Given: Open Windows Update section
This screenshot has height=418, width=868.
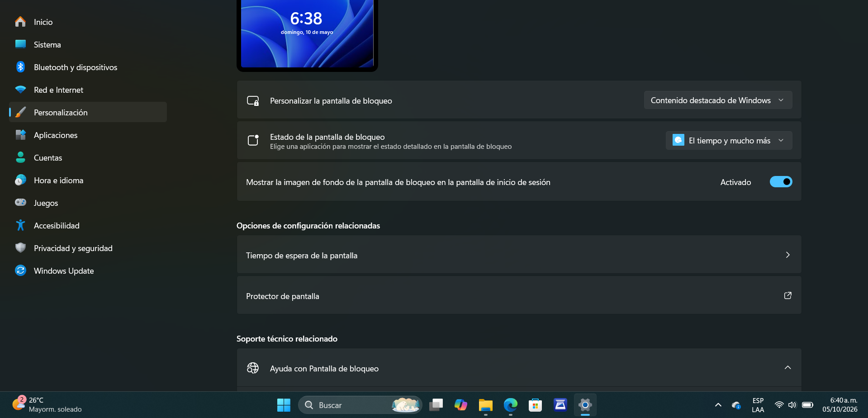Looking at the screenshot, I should point(88,271).
